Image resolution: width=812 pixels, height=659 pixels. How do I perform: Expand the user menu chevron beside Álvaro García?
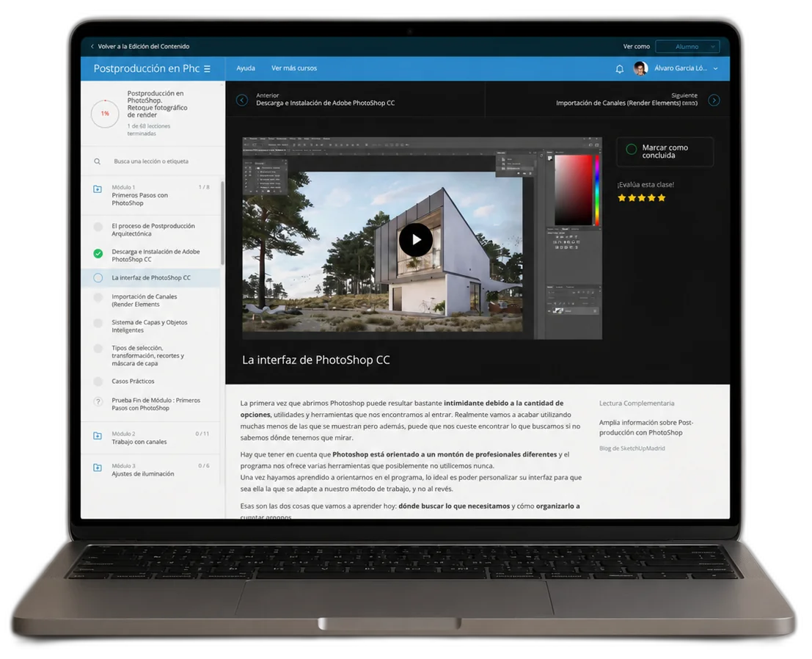[x=716, y=68]
